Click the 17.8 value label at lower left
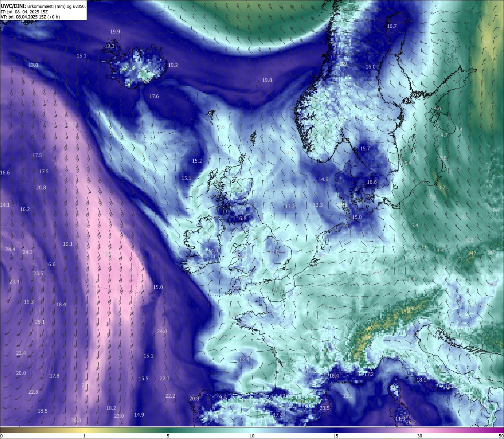504x439 pixels. pyautogui.click(x=54, y=376)
